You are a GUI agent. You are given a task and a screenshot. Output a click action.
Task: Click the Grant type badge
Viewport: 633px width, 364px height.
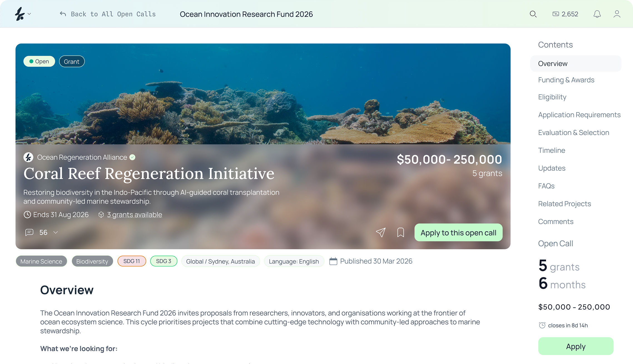click(x=72, y=61)
